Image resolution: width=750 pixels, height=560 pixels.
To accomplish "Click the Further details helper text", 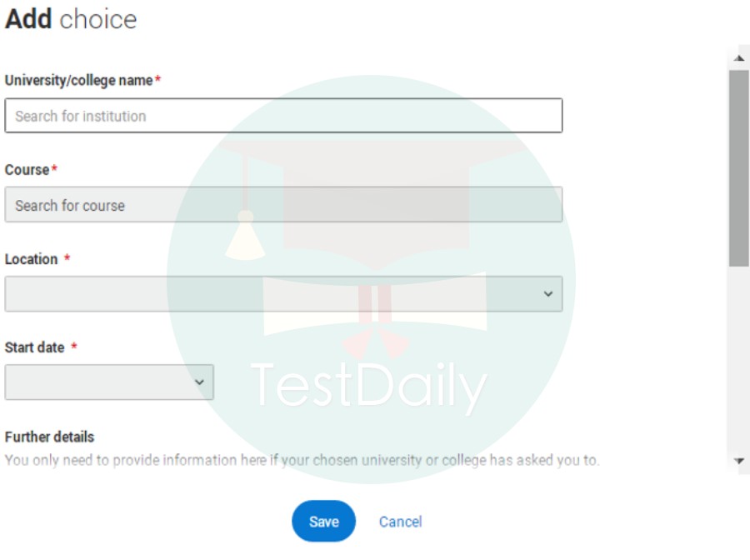I will (302, 460).
